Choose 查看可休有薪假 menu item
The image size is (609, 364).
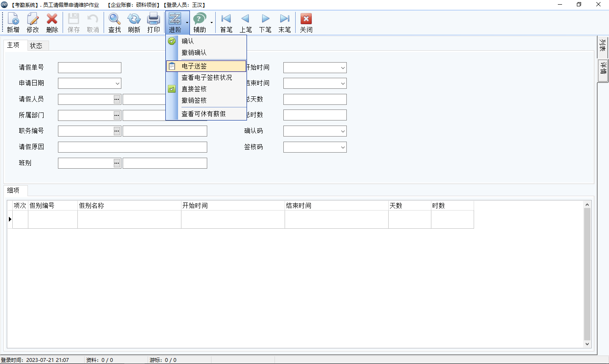206,114
